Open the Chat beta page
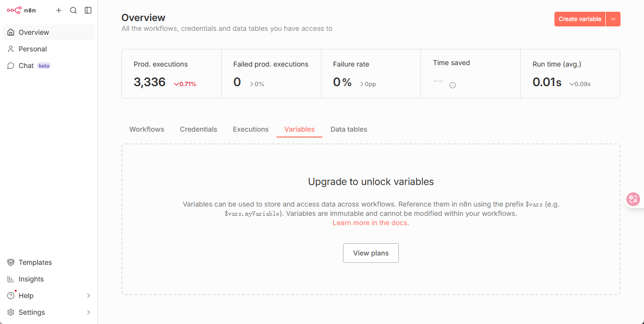The height and width of the screenshot is (324, 644). pos(26,66)
